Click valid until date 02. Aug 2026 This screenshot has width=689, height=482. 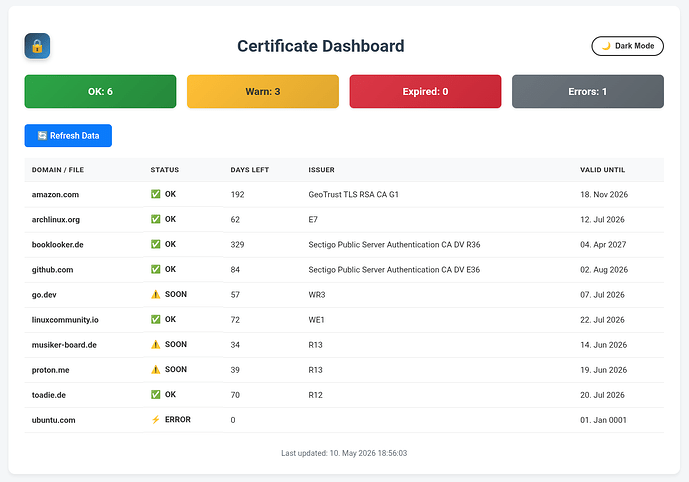point(604,269)
